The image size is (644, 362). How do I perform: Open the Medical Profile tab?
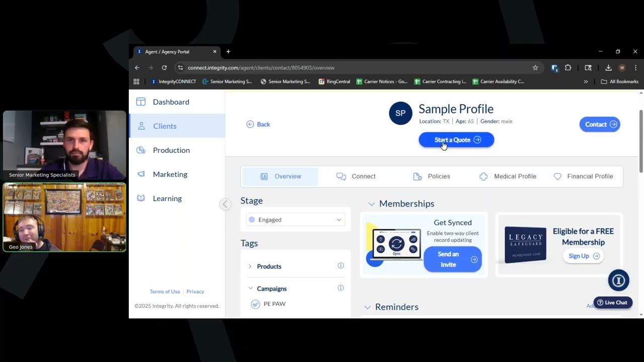point(508,176)
